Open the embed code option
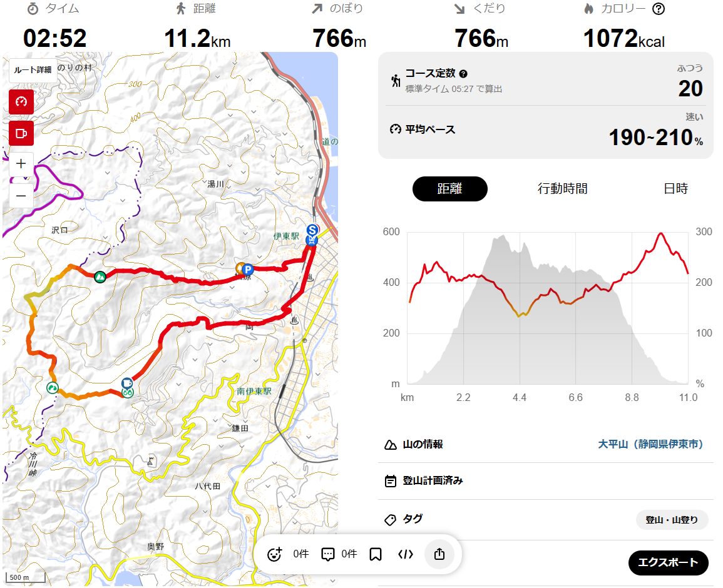The width and height of the screenshot is (723, 588). click(406, 554)
